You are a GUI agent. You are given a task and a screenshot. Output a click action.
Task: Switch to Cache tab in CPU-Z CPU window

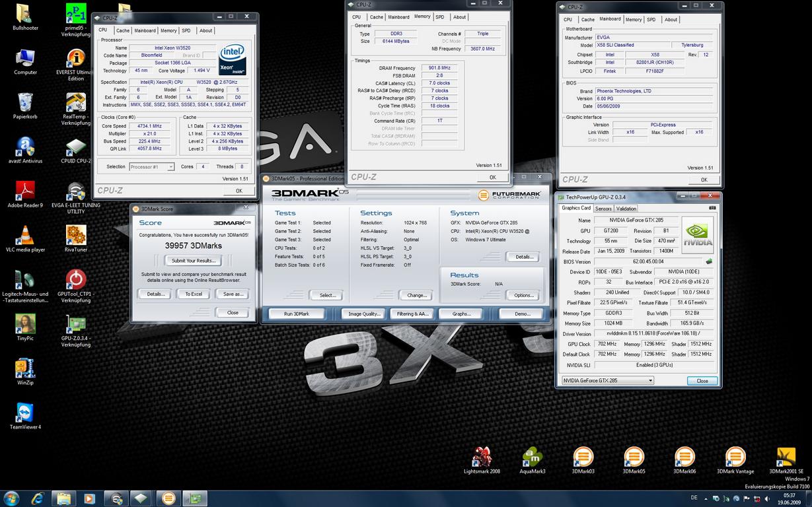(x=123, y=30)
